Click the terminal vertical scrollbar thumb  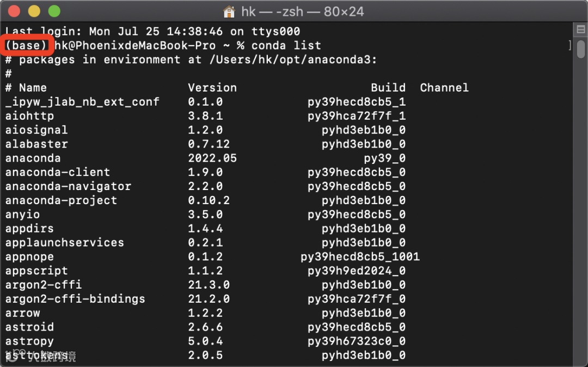pos(580,48)
